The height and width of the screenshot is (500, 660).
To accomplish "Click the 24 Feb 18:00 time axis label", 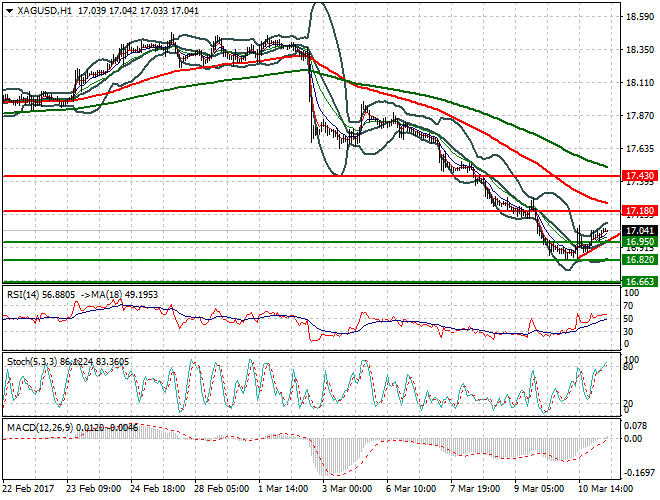I will [x=158, y=489].
